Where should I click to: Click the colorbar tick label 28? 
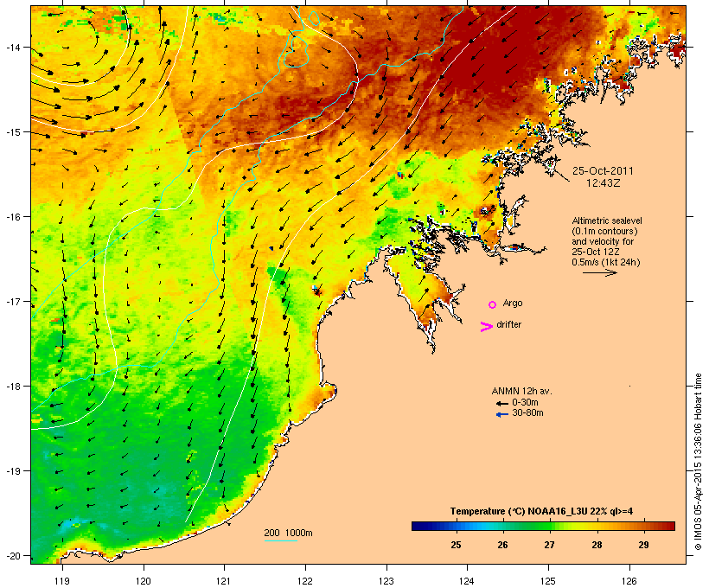(597, 545)
